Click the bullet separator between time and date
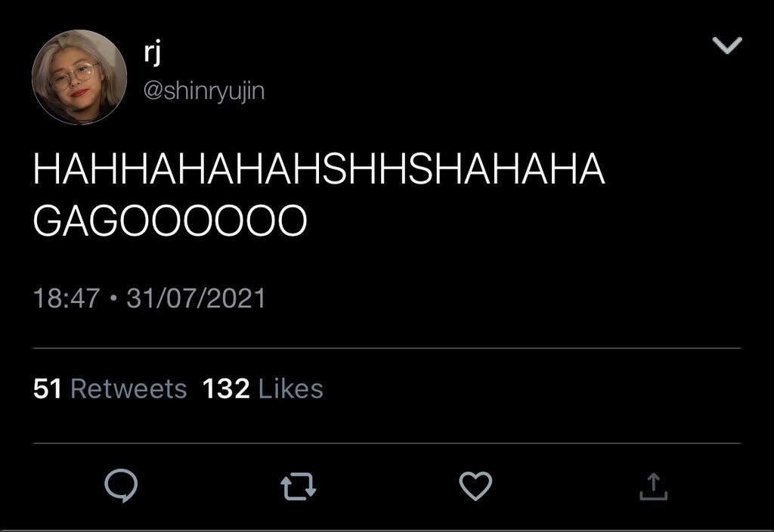Viewport: 774px width, 532px height. coord(113,298)
